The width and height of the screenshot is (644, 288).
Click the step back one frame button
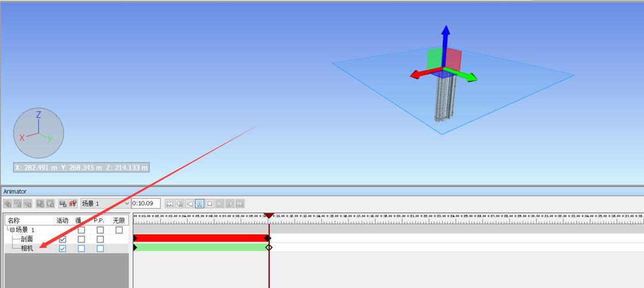pyautogui.click(x=179, y=203)
